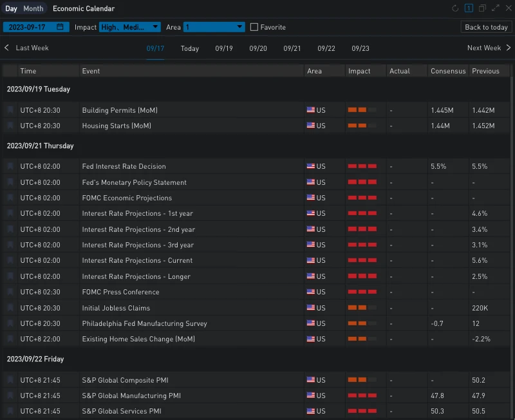Enable the Favorite checkbox filter
The width and height of the screenshot is (515, 420).
click(254, 27)
